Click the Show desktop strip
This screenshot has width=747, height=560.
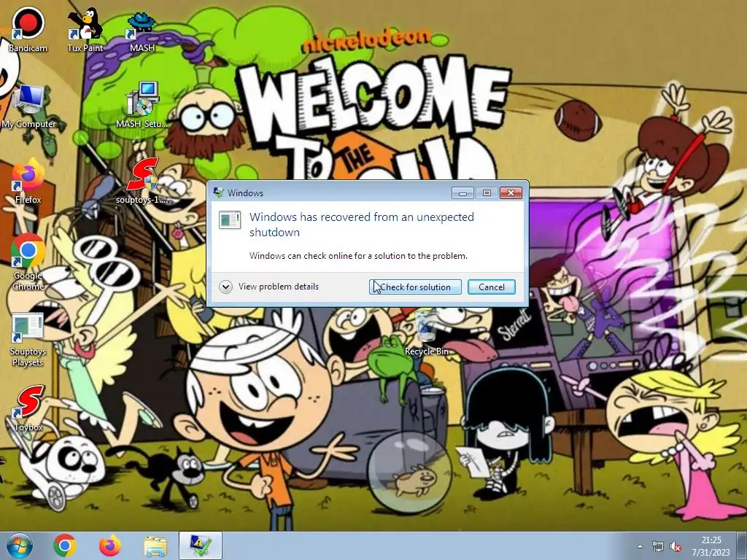point(743,545)
